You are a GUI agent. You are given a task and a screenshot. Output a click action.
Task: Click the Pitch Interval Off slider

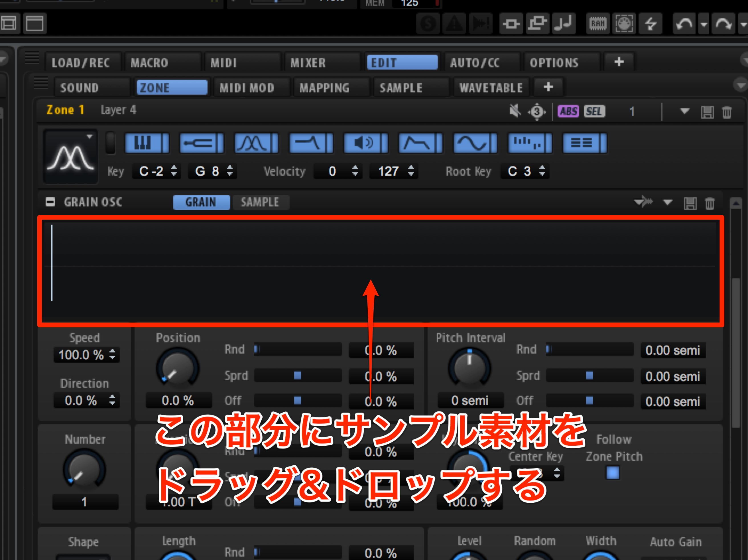590,400
